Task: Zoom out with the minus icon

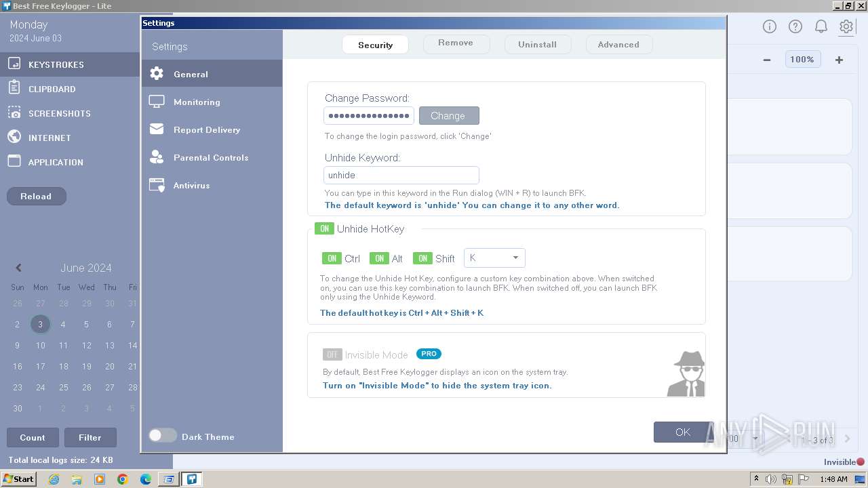Action: (767, 60)
